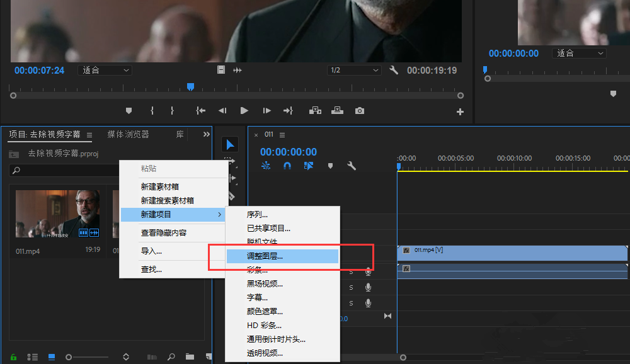Open the Timeline panel menu

click(x=281, y=134)
